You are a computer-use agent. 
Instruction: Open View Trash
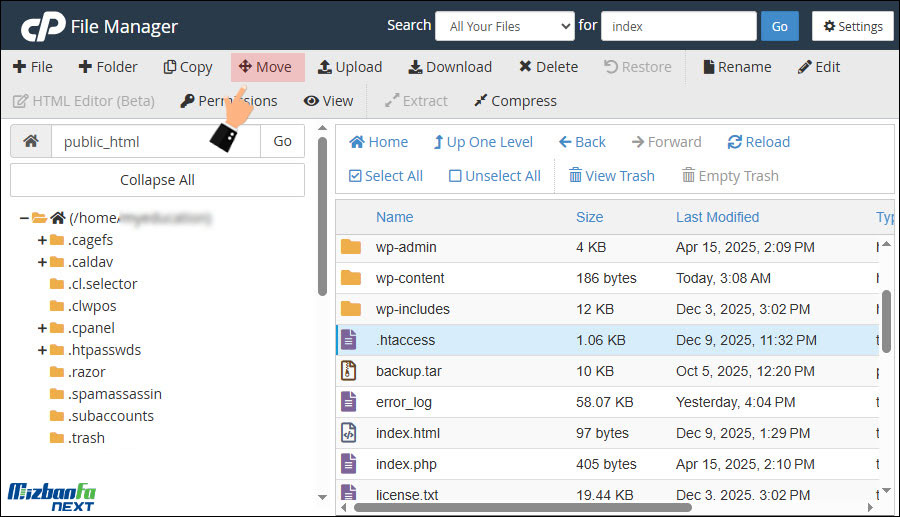(x=611, y=176)
